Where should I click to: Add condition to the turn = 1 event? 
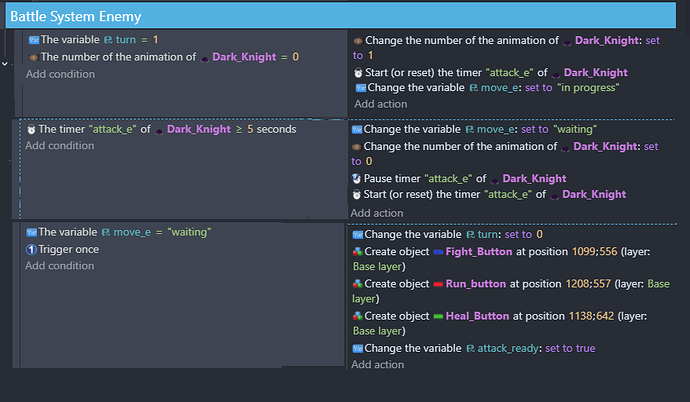(60, 74)
